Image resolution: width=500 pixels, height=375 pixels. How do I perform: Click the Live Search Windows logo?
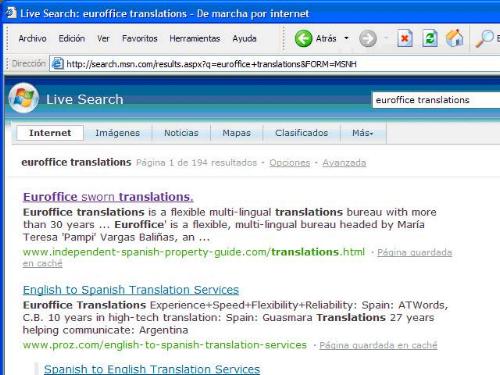point(23,98)
